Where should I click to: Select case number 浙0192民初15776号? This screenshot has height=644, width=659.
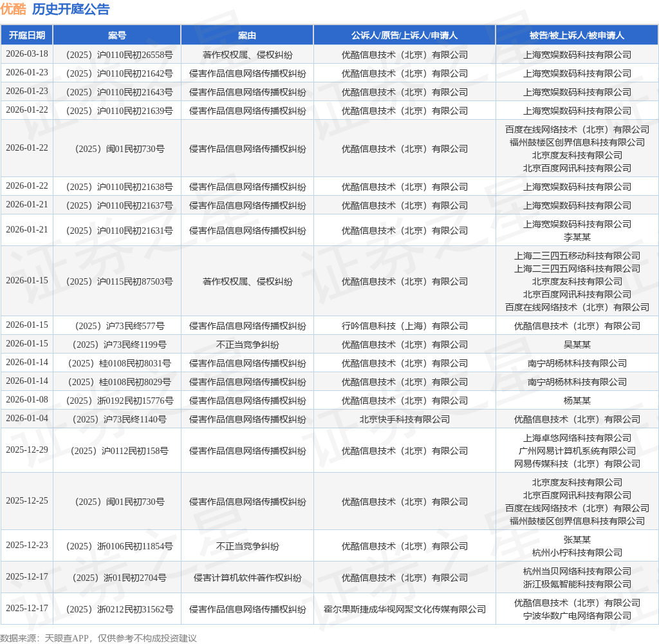pyautogui.click(x=119, y=401)
